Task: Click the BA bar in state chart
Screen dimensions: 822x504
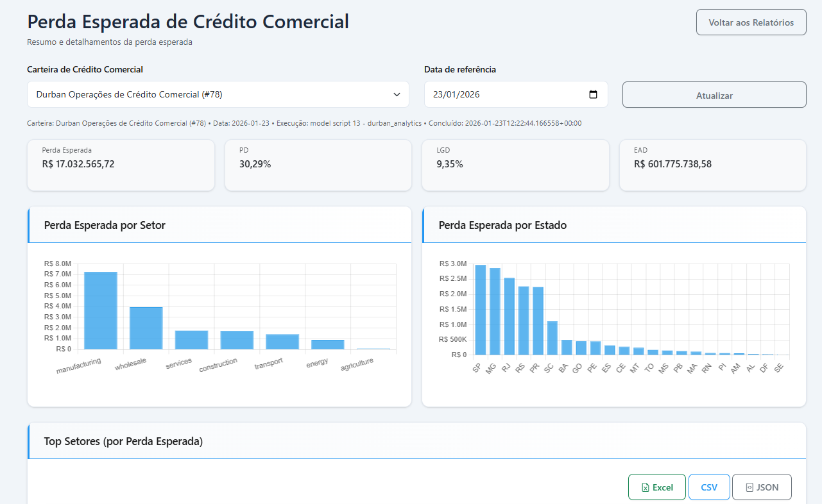Action: click(567, 347)
